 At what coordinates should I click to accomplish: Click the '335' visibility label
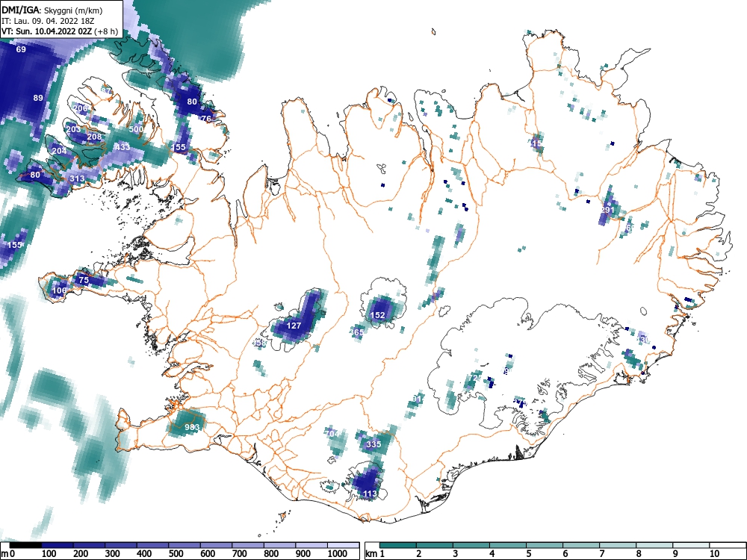tap(374, 444)
